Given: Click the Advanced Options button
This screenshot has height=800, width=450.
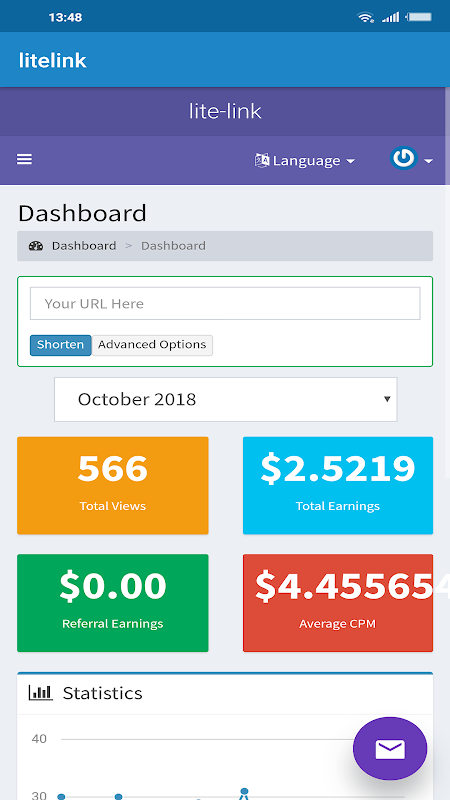Looking at the screenshot, I should (152, 345).
